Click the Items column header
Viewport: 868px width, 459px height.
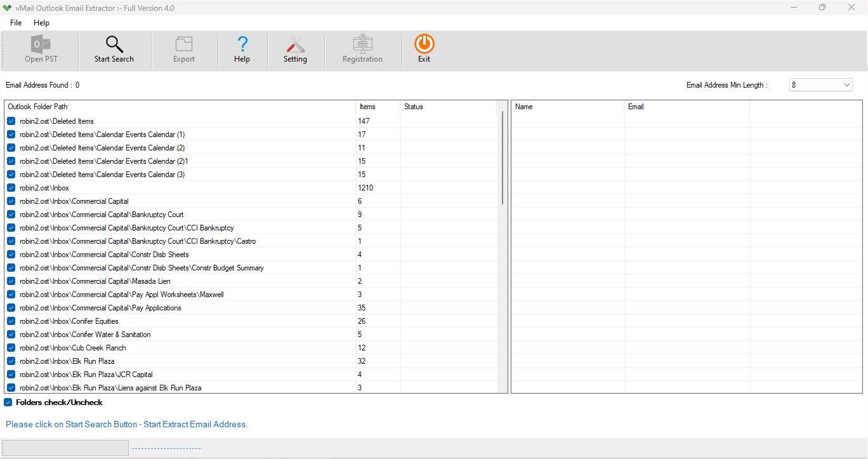(378, 107)
